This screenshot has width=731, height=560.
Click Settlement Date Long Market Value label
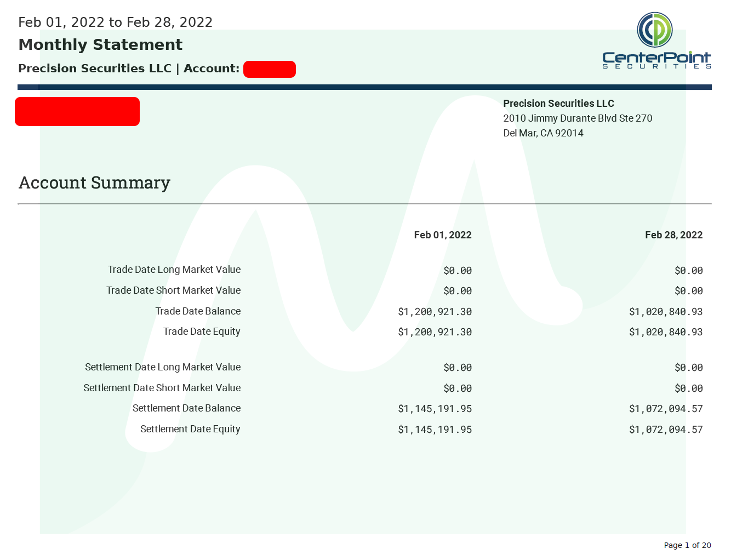click(163, 367)
